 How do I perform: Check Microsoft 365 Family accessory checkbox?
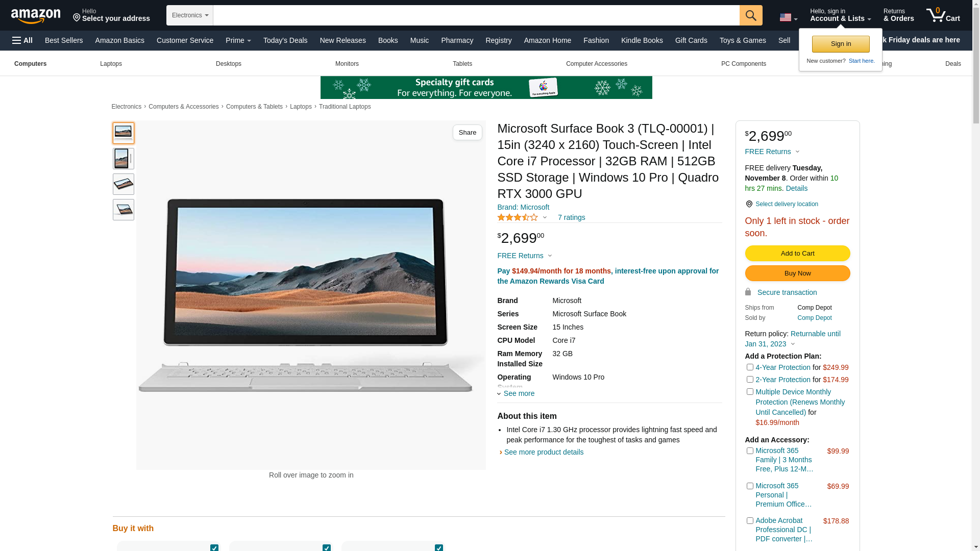[750, 451]
